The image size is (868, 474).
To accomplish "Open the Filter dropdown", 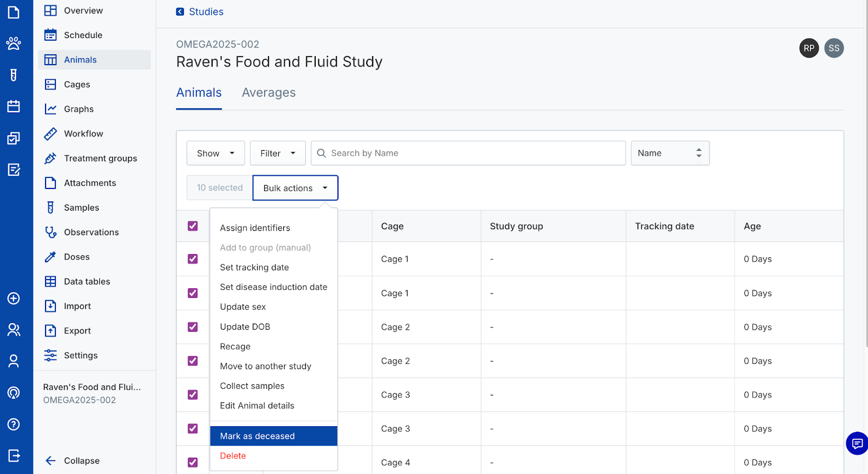I will pos(277,153).
